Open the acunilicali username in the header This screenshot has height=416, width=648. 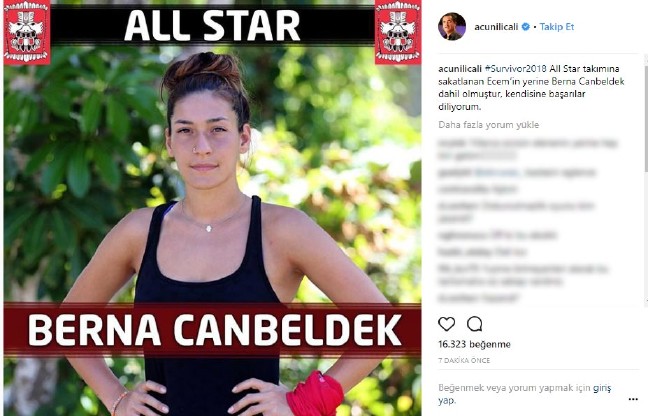tap(496, 27)
